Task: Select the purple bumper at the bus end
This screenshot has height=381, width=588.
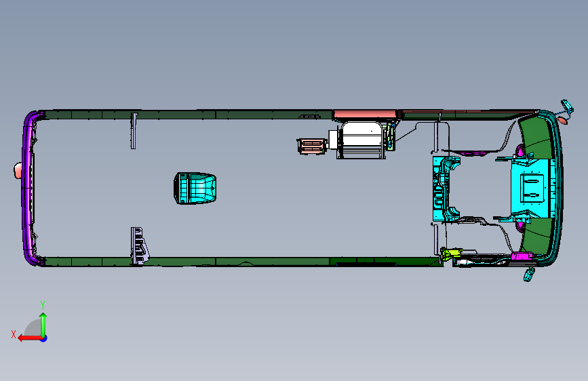Action: 28,188
